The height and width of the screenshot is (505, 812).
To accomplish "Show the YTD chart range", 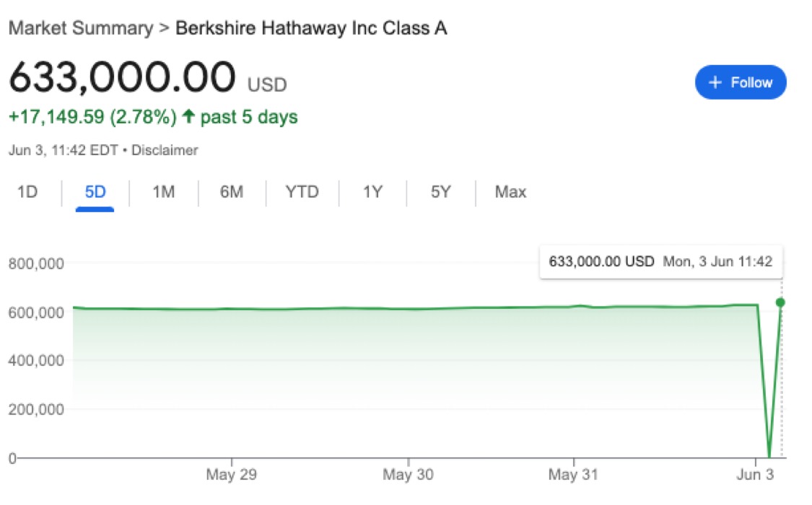I will click(302, 193).
